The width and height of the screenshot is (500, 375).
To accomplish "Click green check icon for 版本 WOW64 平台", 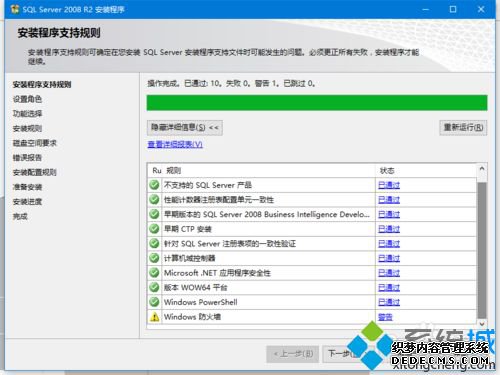I will [x=154, y=287].
